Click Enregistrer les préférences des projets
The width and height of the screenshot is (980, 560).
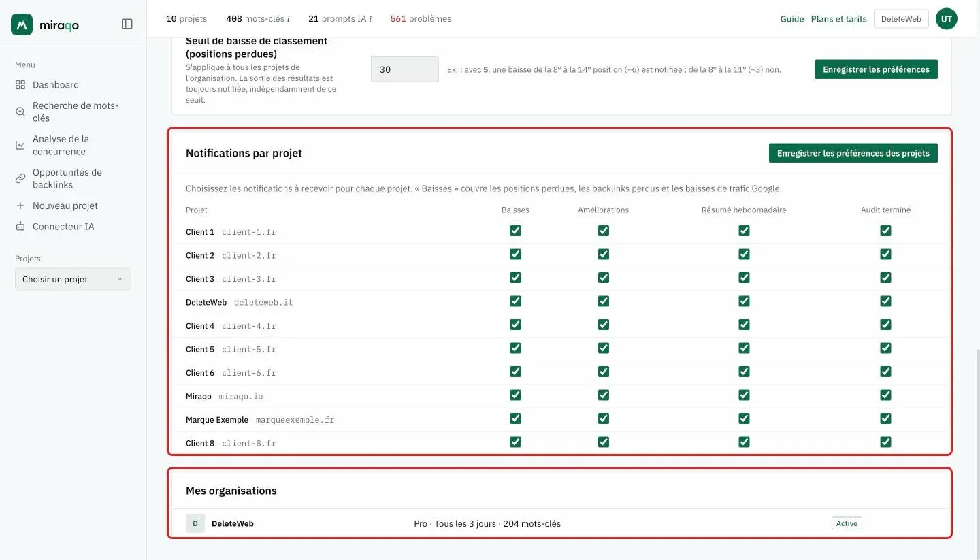853,153
